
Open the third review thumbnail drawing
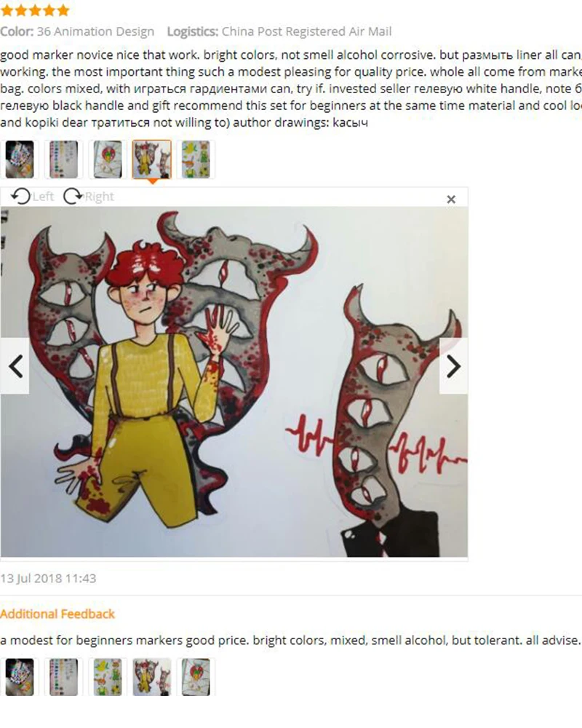[x=108, y=159]
